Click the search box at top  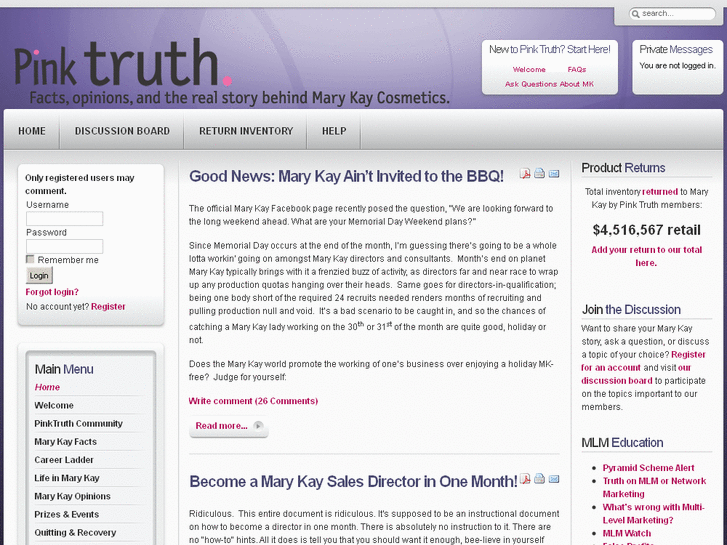pos(672,14)
